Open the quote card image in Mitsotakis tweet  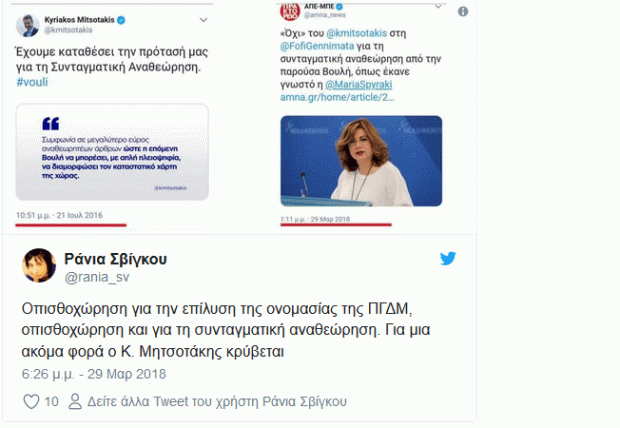tap(112, 152)
